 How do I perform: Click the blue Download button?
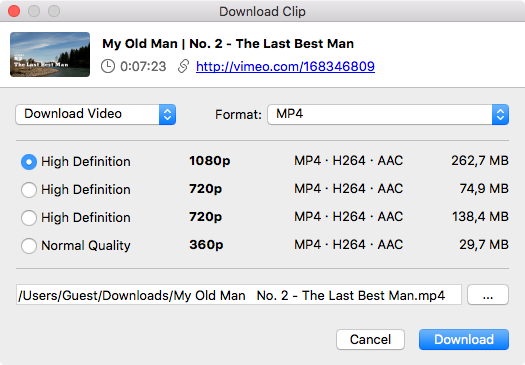click(464, 340)
